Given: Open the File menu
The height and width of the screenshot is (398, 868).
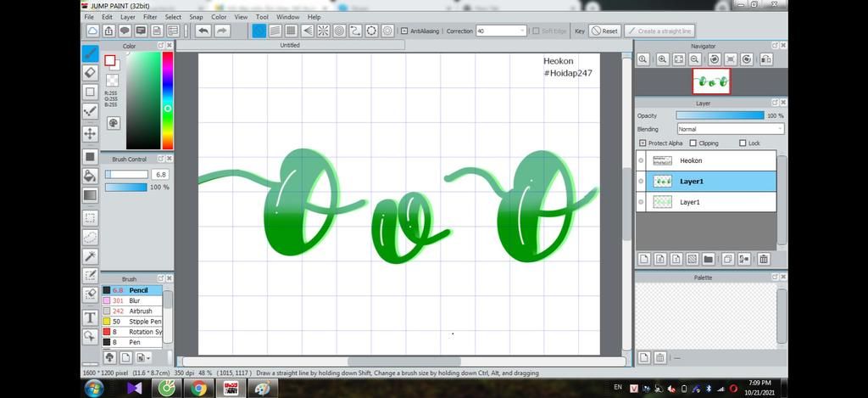Looking at the screenshot, I should point(89,17).
